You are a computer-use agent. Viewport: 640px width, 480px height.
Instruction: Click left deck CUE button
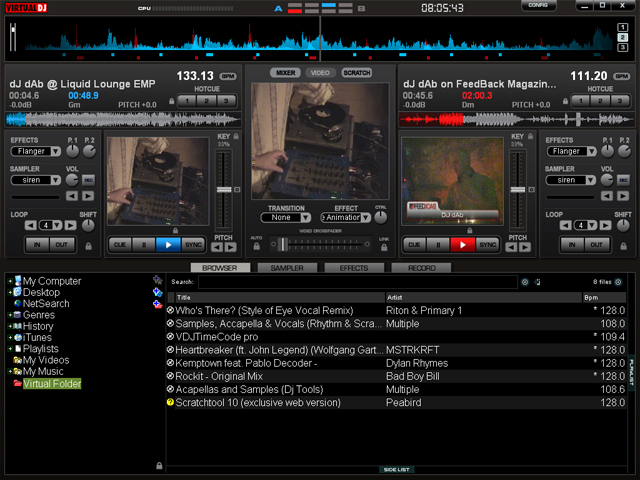click(120, 245)
